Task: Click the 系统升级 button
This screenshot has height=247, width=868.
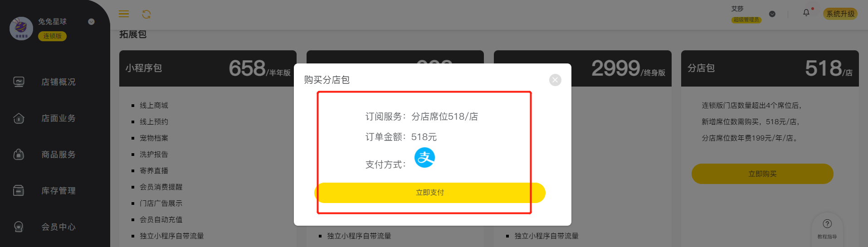Action: pyautogui.click(x=840, y=14)
